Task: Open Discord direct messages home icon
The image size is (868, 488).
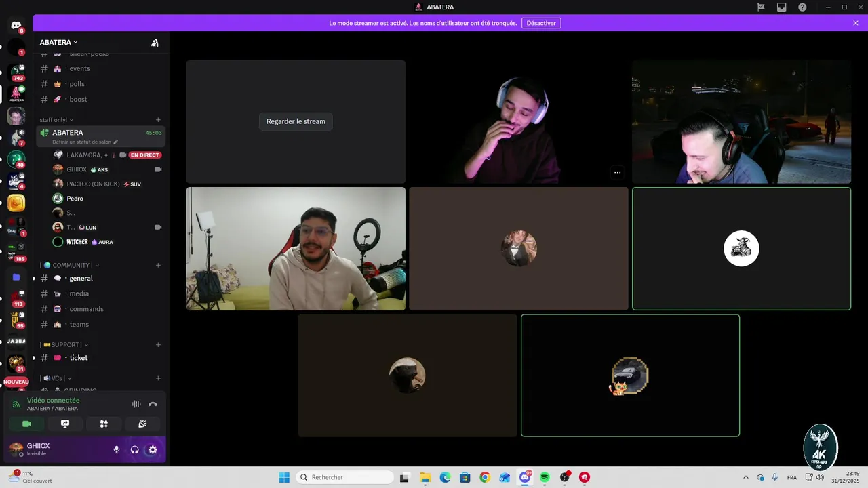Action: click(x=16, y=26)
